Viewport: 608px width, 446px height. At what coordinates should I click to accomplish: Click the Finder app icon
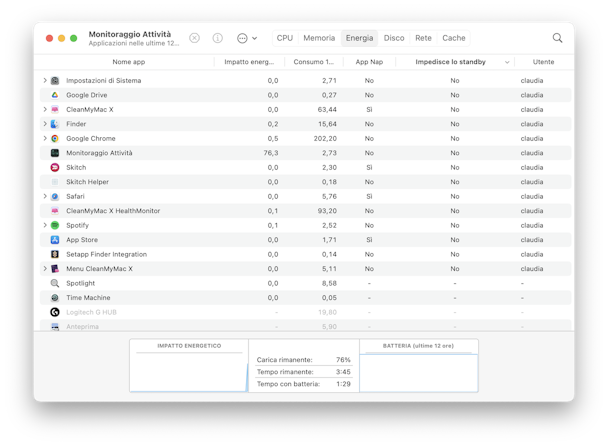(55, 124)
